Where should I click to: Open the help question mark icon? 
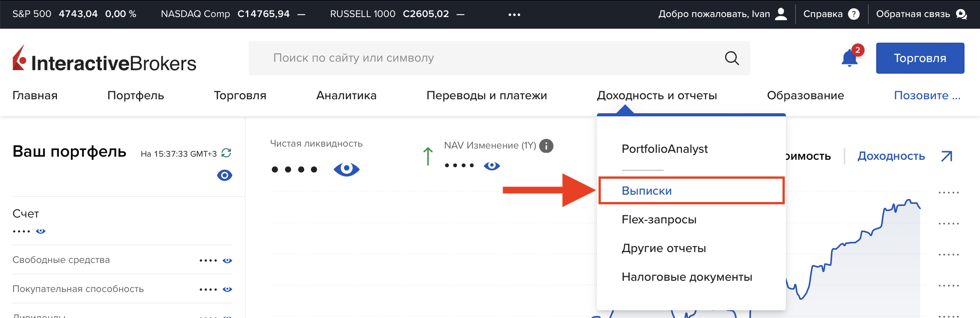coord(854,14)
